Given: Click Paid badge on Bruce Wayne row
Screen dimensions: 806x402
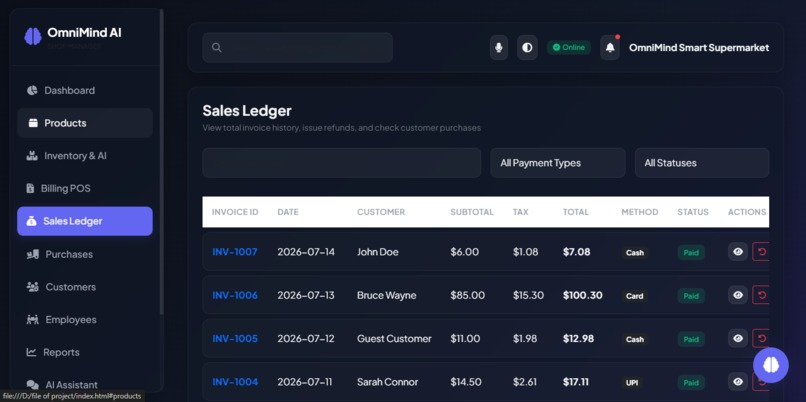Looking at the screenshot, I should pyautogui.click(x=691, y=296).
